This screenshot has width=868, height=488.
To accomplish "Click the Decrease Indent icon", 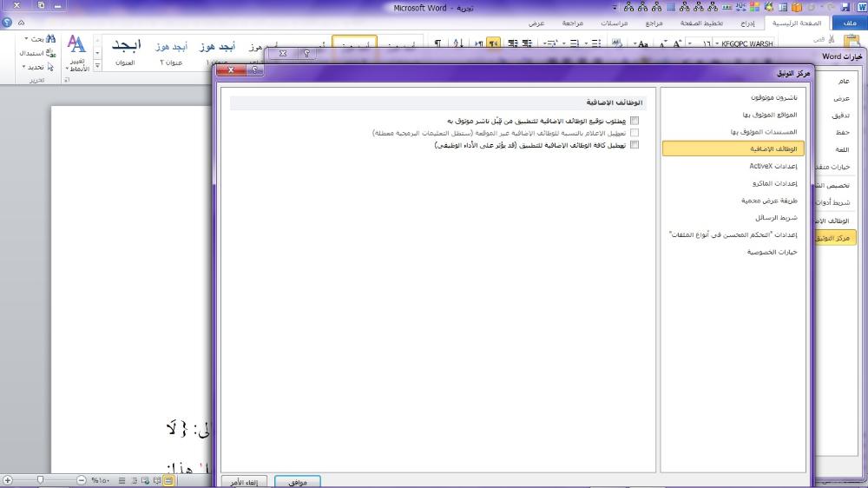I will 527,43.
